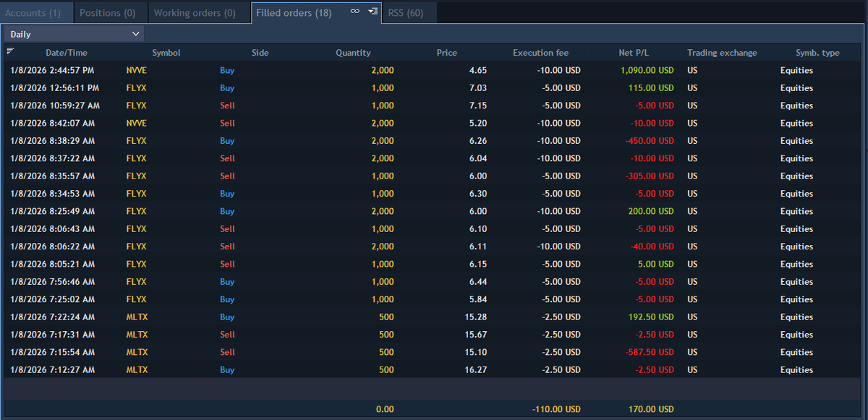Click the 7.03 price cell
The image size is (868, 420).
click(x=477, y=88)
